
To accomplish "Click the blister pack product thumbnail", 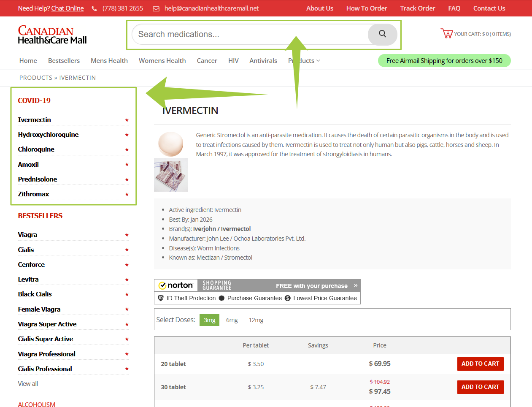I will pyautogui.click(x=171, y=175).
